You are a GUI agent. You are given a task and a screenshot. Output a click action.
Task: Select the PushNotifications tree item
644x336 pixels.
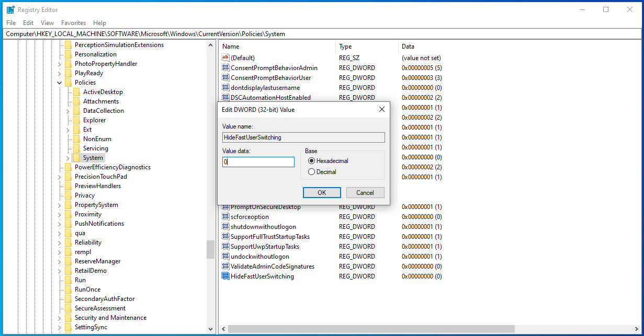click(x=99, y=224)
